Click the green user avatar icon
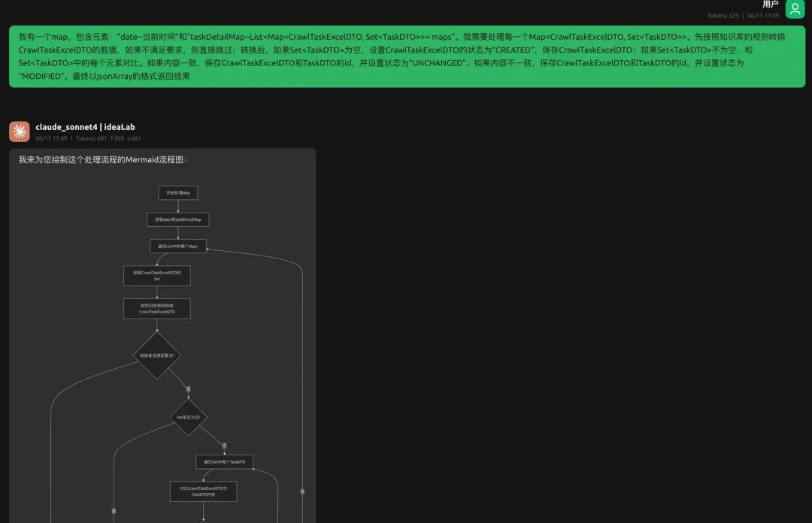The image size is (812, 523). (x=795, y=9)
